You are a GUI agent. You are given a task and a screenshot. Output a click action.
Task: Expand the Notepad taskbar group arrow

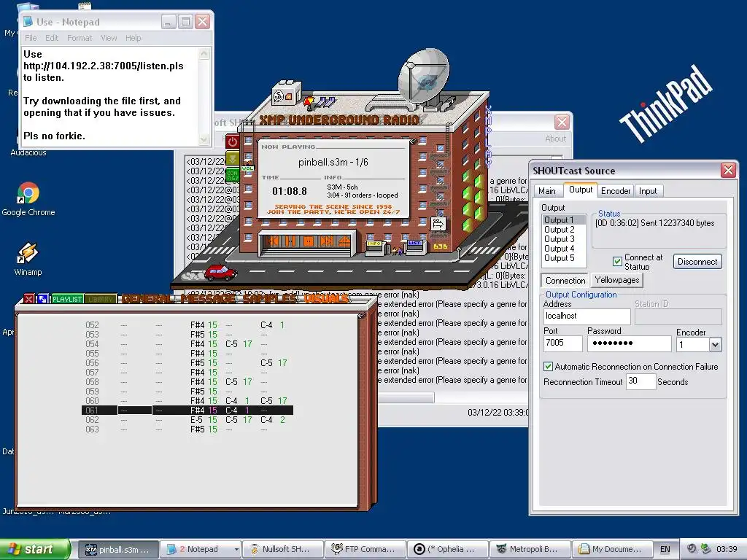point(236,550)
